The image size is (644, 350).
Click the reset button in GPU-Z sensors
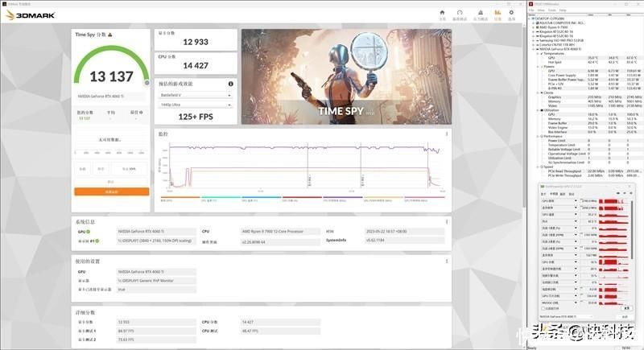click(x=626, y=308)
